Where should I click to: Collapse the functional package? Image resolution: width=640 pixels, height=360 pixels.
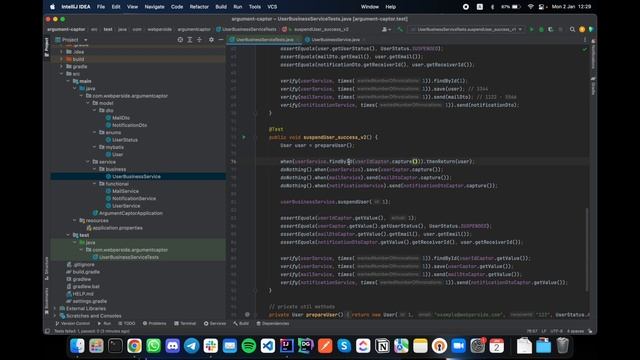click(x=94, y=184)
